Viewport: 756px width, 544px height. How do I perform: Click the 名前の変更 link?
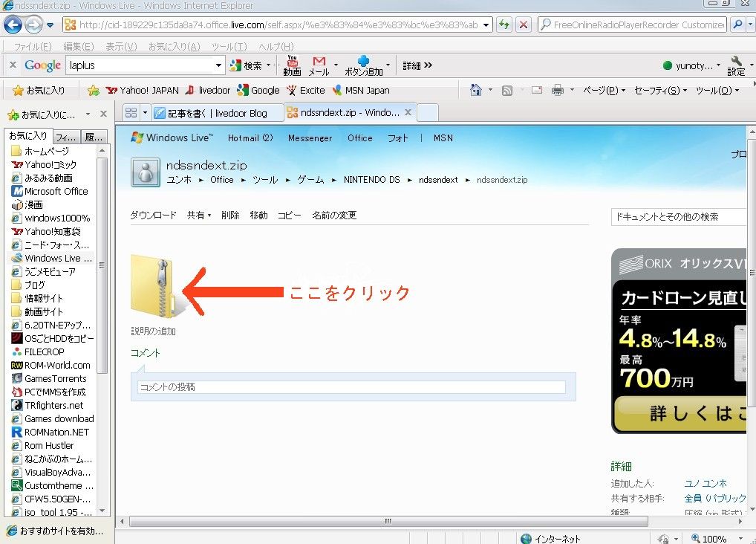click(x=334, y=216)
